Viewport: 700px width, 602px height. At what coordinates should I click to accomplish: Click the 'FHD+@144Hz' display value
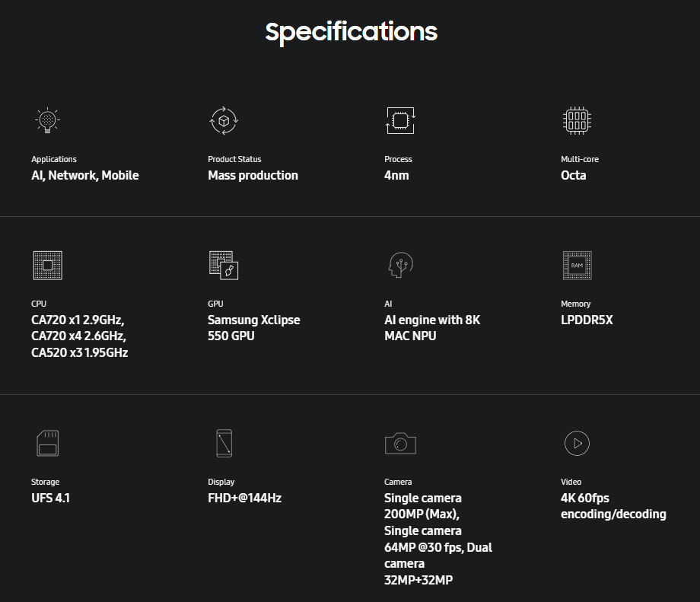pyautogui.click(x=244, y=498)
